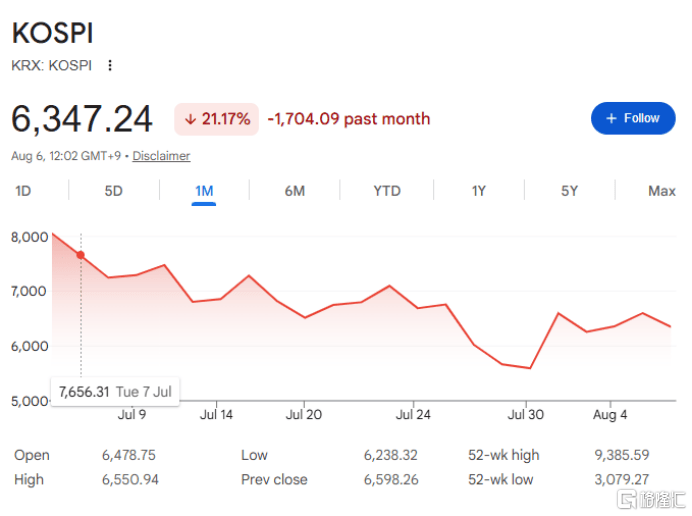Show the YTD chart view

[387, 191]
